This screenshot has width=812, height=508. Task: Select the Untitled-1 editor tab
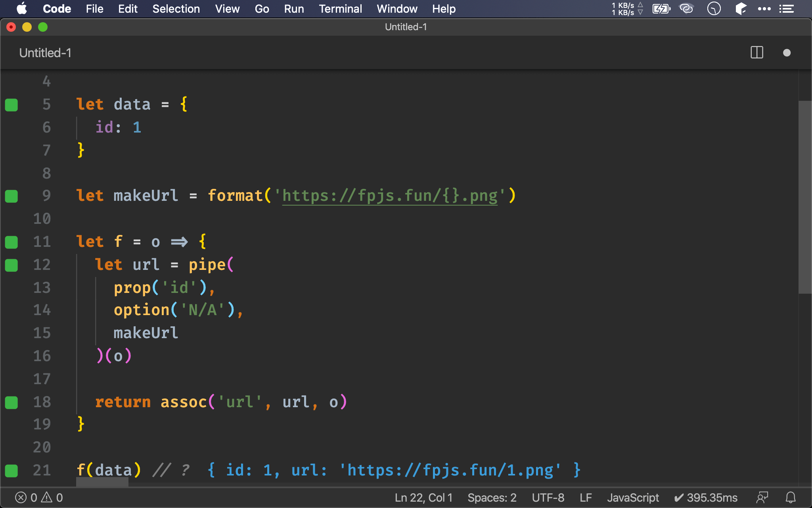tap(45, 53)
